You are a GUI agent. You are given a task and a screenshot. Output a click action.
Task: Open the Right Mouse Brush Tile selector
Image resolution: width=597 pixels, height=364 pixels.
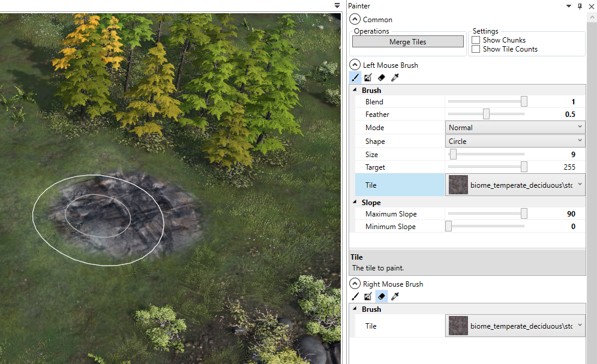point(515,326)
